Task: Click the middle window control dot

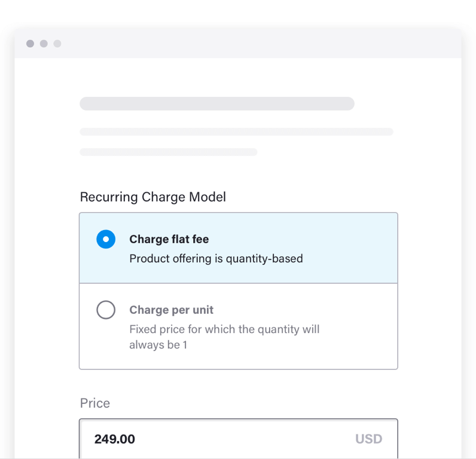Action: click(x=44, y=44)
